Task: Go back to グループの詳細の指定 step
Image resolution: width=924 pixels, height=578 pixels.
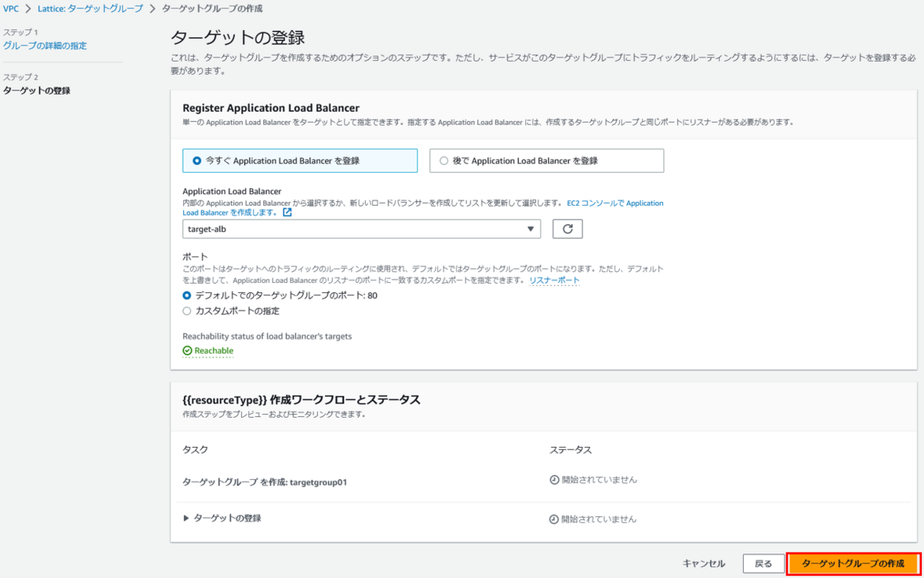Action: pos(45,45)
